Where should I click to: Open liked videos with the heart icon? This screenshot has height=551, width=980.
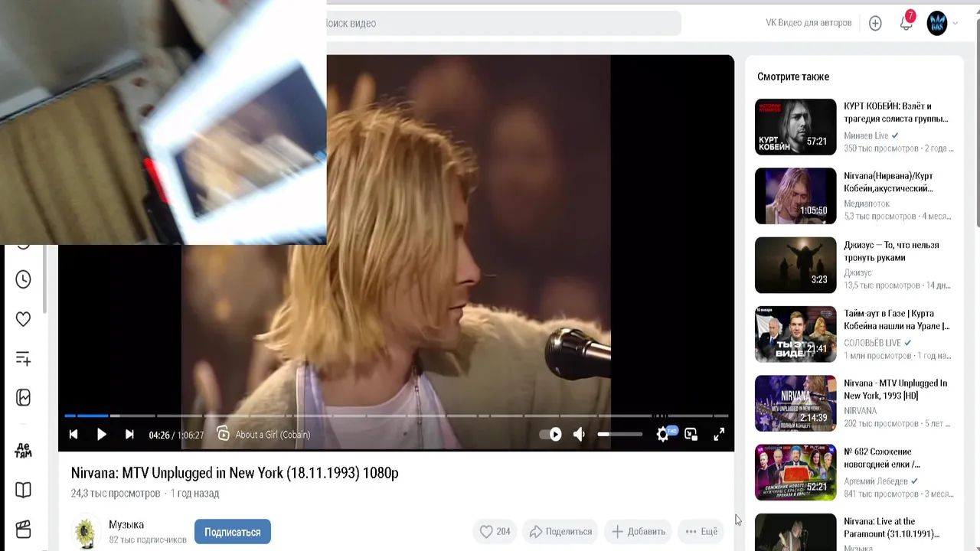(x=23, y=319)
